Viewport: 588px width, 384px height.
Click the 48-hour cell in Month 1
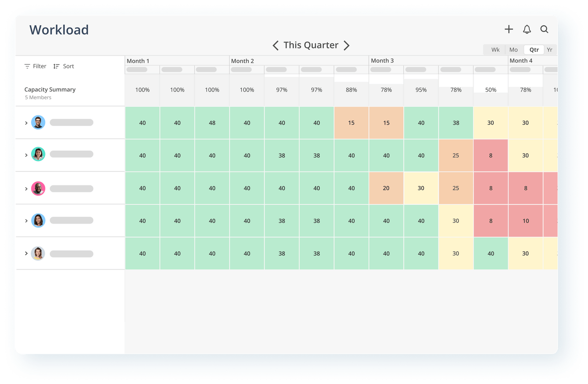click(x=212, y=123)
